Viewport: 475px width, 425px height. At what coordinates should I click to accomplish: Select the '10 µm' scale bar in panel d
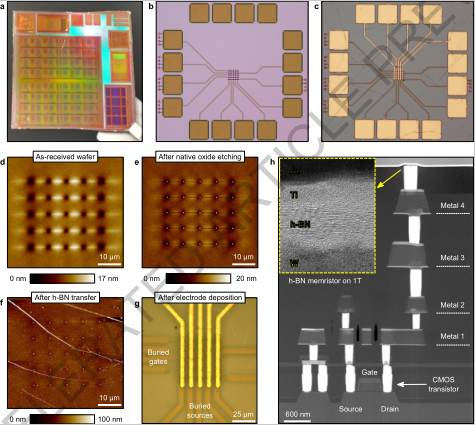110,259
